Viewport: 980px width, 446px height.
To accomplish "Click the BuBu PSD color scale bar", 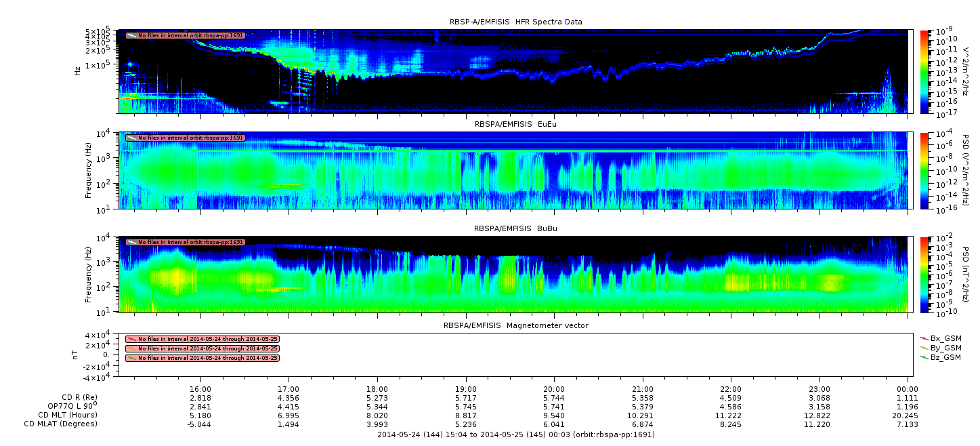I will [924, 274].
